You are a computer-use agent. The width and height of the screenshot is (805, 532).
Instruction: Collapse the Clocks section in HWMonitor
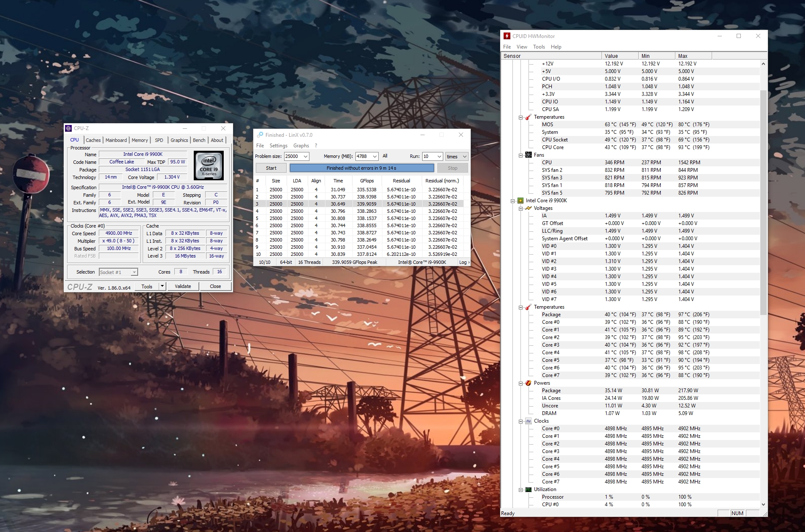coord(520,421)
